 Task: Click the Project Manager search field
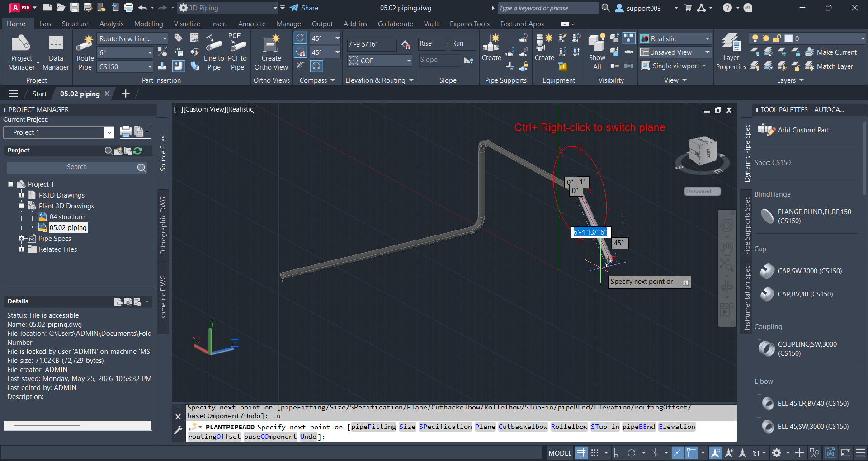(x=77, y=167)
